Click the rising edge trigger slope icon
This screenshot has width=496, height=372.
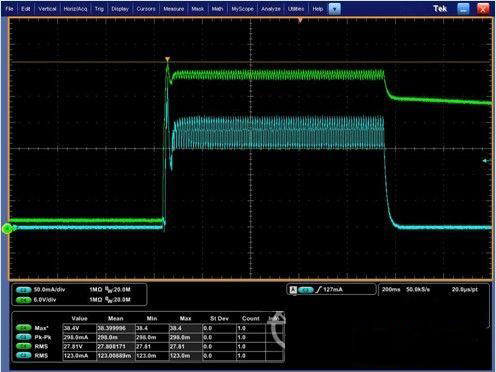click(318, 290)
